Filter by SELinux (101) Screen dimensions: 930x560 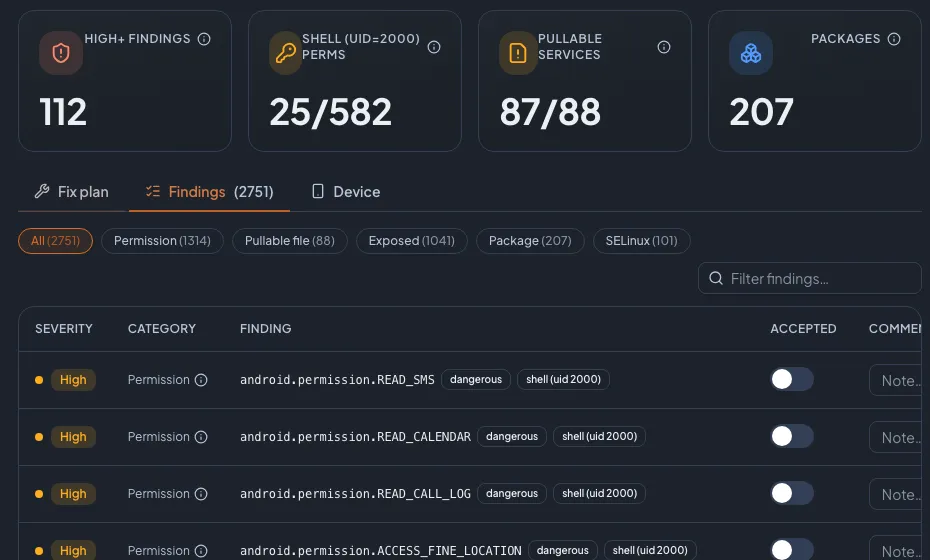point(641,241)
